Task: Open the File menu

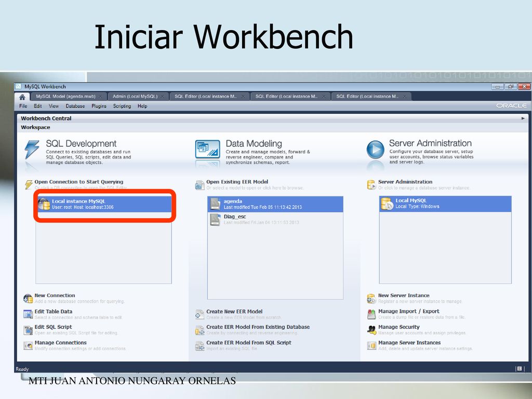Action: coord(23,106)
